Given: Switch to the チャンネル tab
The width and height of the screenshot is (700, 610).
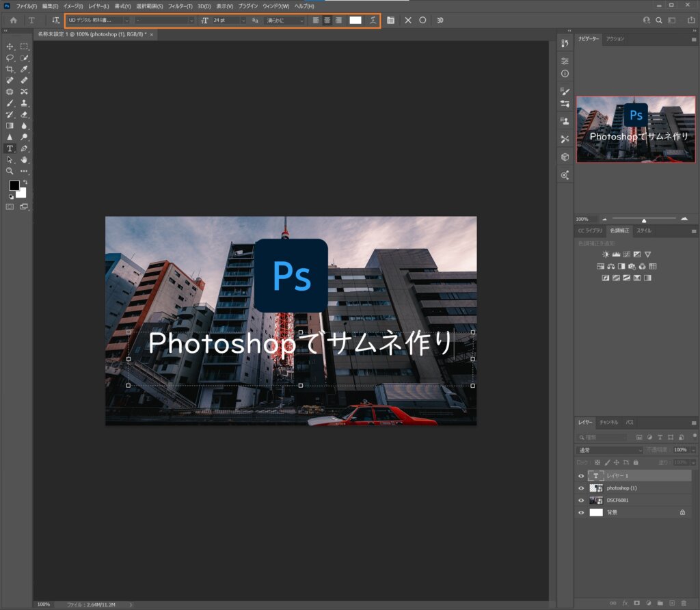Looking at the screenshot, I should 608,422.
